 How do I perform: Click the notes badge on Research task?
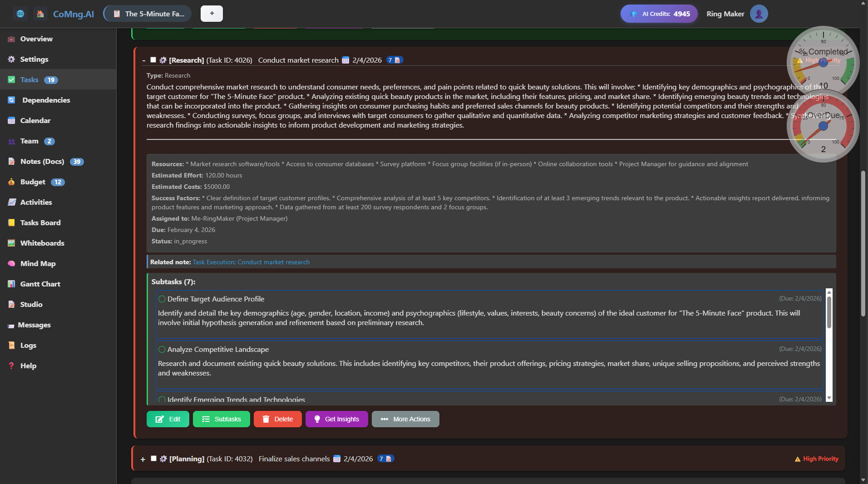coord(394,60)
